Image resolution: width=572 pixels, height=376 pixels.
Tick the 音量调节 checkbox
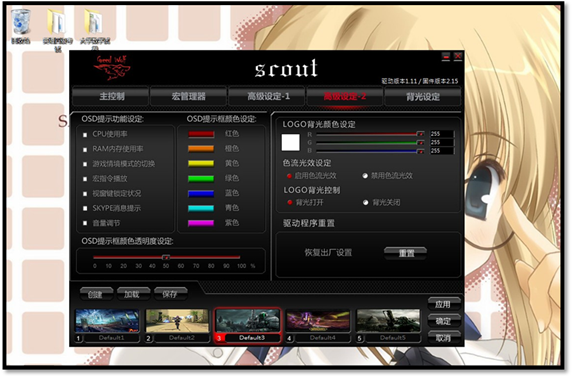pos(85,223)
